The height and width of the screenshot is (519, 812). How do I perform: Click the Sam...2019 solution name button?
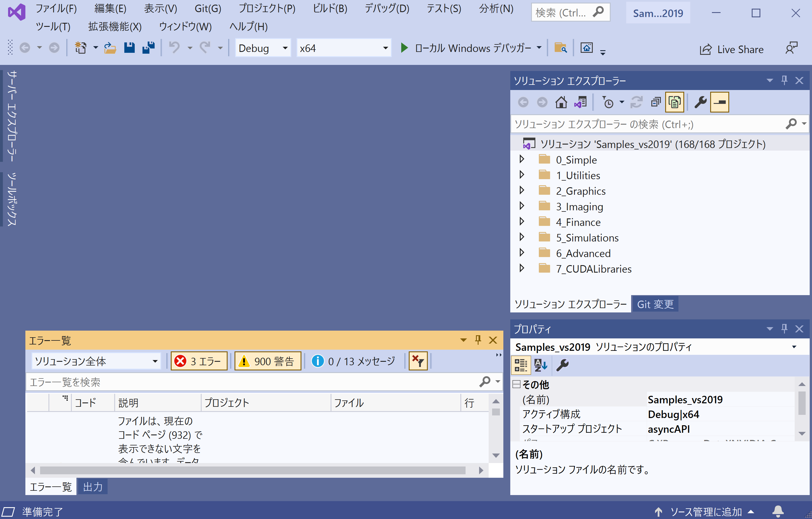click(658, 13)
